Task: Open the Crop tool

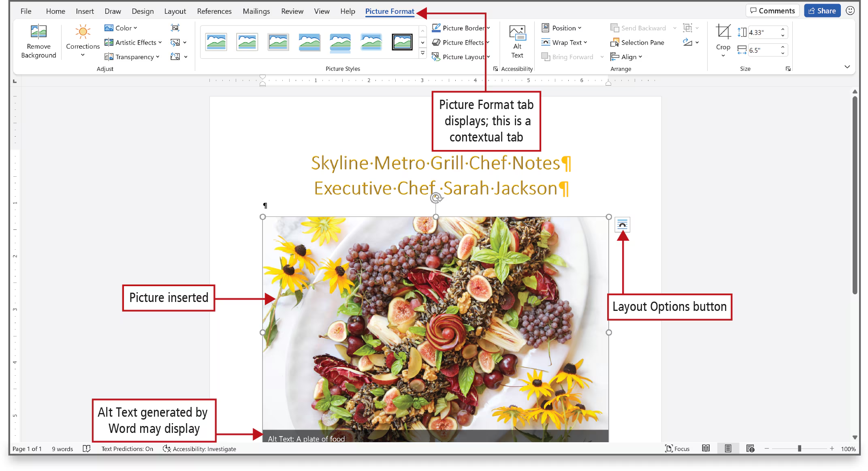Action: click(723, 32)
